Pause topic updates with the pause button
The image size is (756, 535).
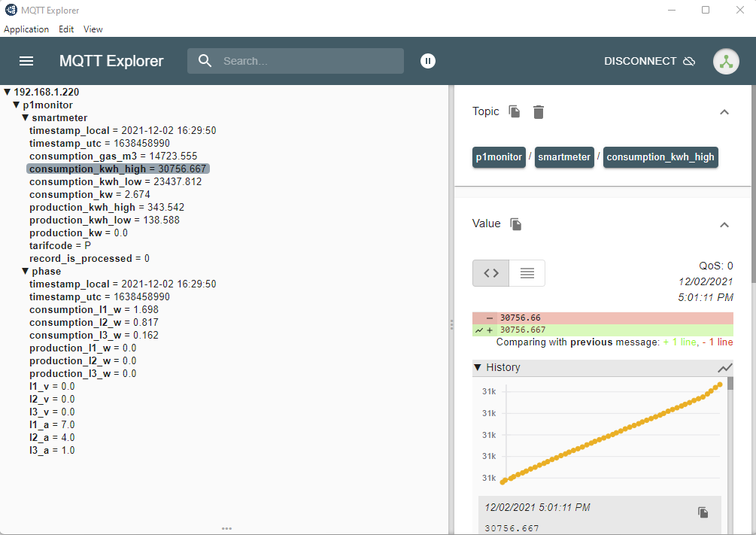click(428, 61)
